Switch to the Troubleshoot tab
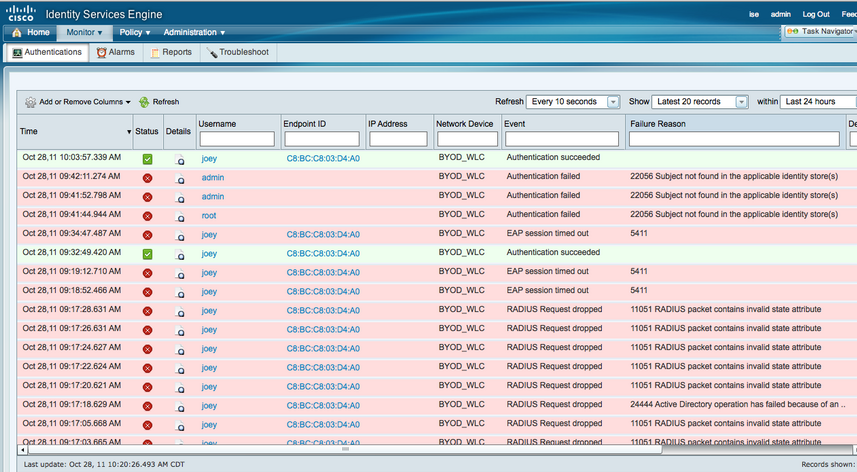The width and height of the screenshot is (857, 472). (x=237, y=52)
